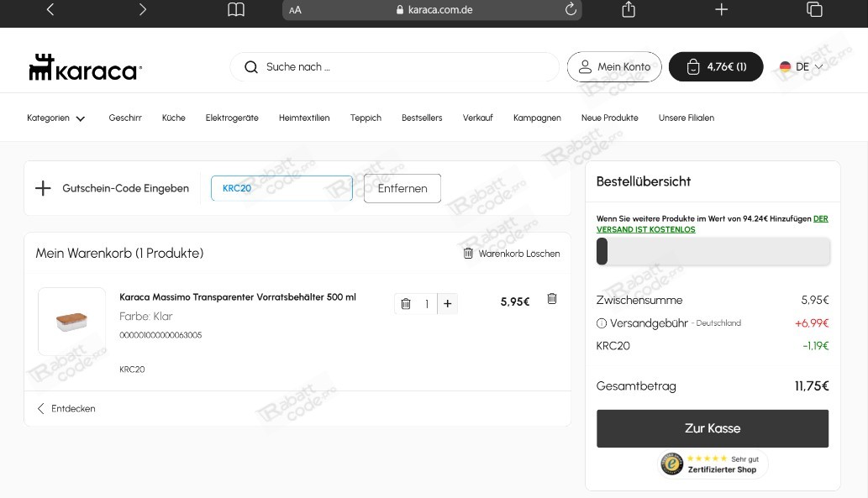Click the free shipping progress bar

click(x=713, y=252)
